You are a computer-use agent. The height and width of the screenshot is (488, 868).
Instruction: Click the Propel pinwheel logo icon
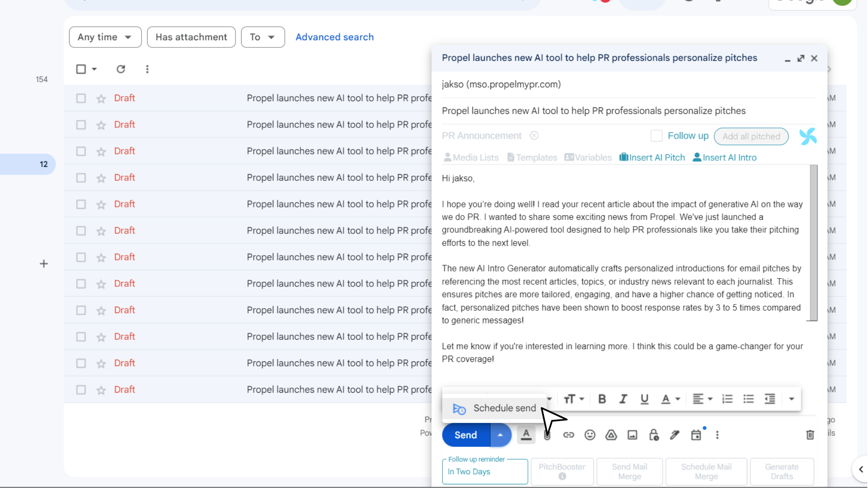pos(808,136)
